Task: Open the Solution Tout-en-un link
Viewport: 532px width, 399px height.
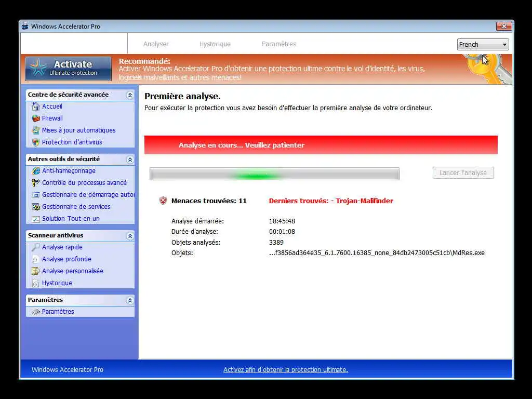Action: click(71, 219)
